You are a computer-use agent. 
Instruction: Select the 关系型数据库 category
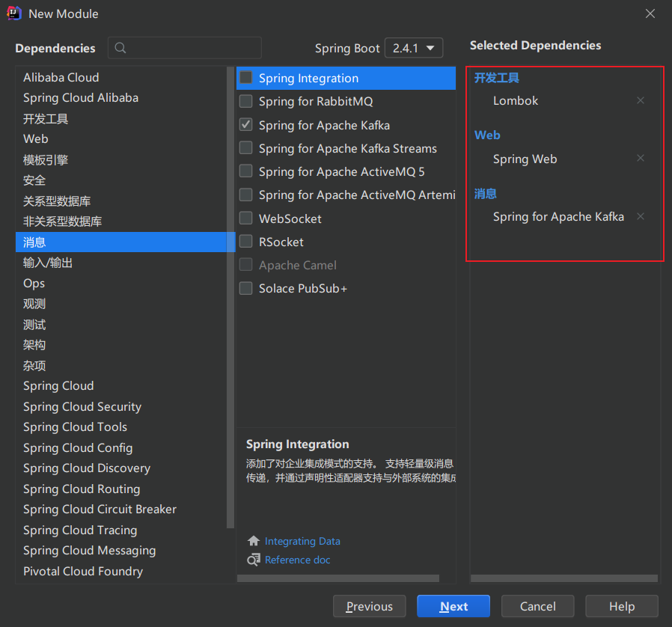pos(121,201)
